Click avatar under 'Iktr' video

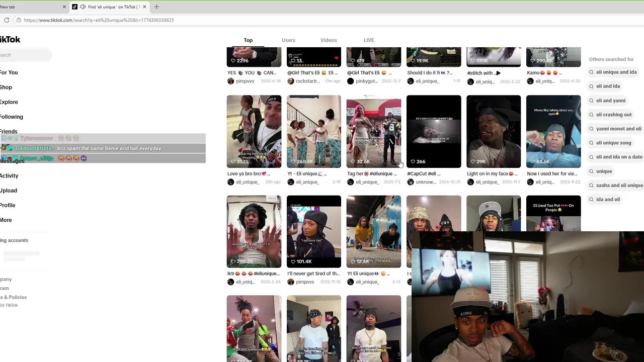pos(230,282)
